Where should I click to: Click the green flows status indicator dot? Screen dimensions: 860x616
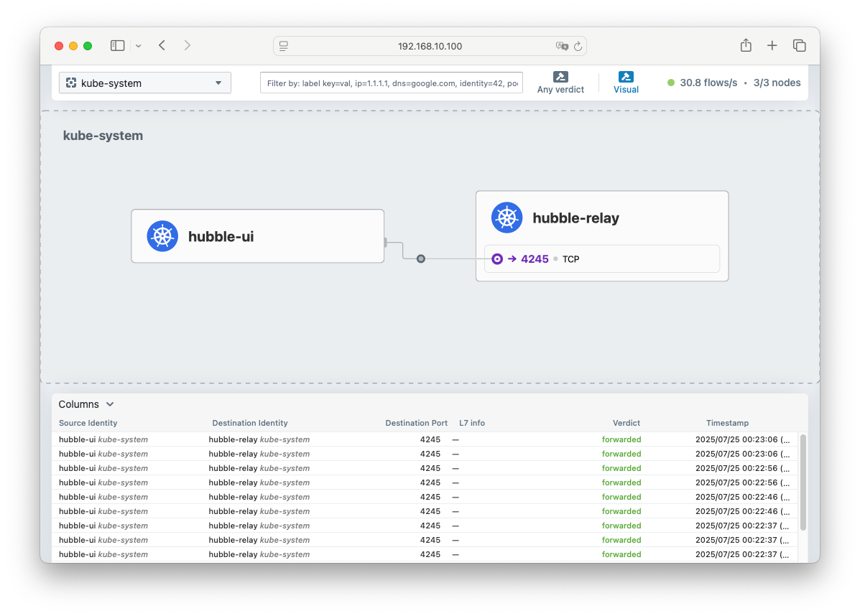tap(671, 83)
